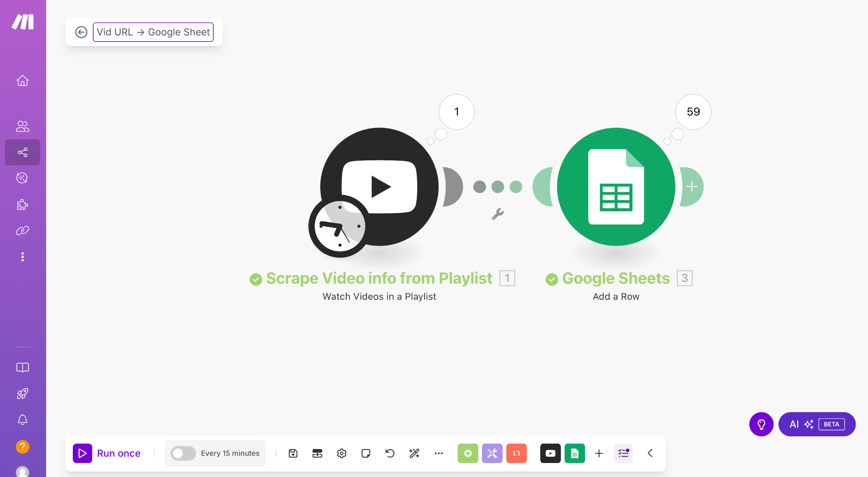
Task: Edit the scenario name field
Action: tap(153, 32)
